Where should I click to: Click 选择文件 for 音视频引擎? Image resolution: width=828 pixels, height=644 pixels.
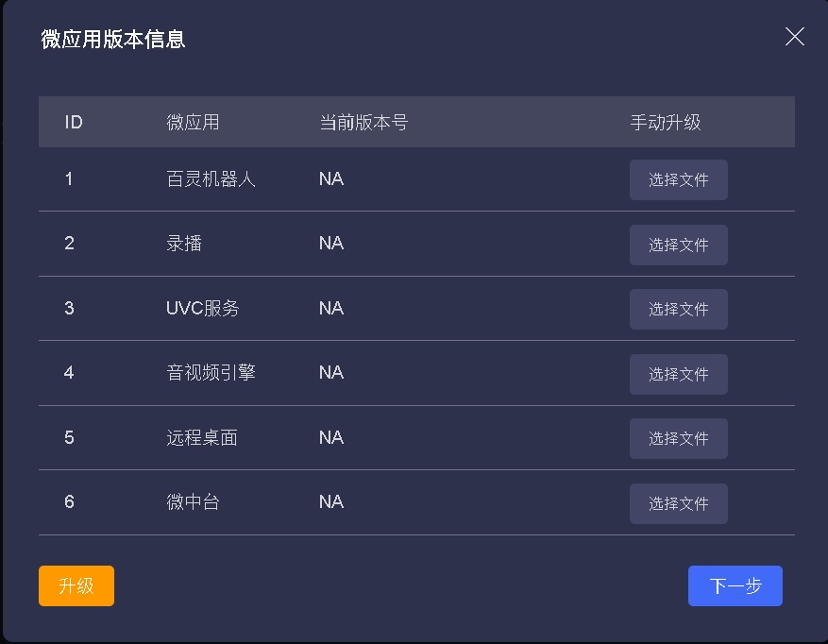click(678, 374)
